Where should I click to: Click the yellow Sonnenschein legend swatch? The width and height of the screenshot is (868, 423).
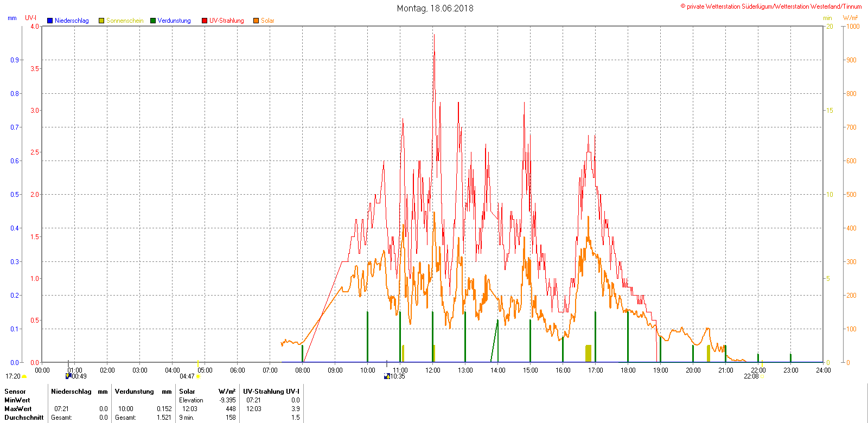point(101,21)
